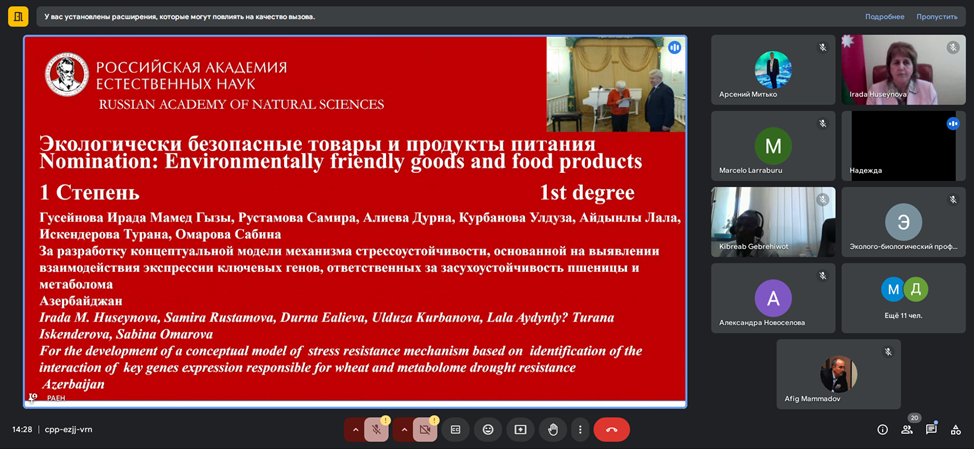Viewport: 974px width, 449px height.
Task: Click the red leave call button
Action: pyautogui.click(x=611, y=429)
